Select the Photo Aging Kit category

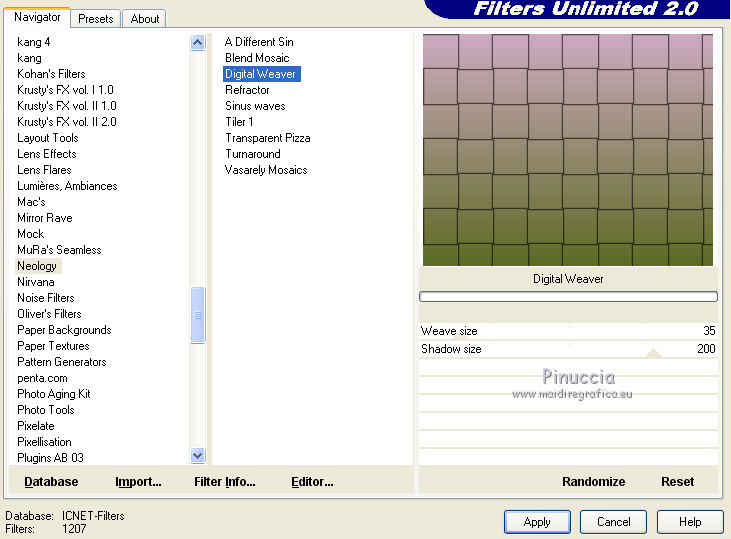click(54, 394)
